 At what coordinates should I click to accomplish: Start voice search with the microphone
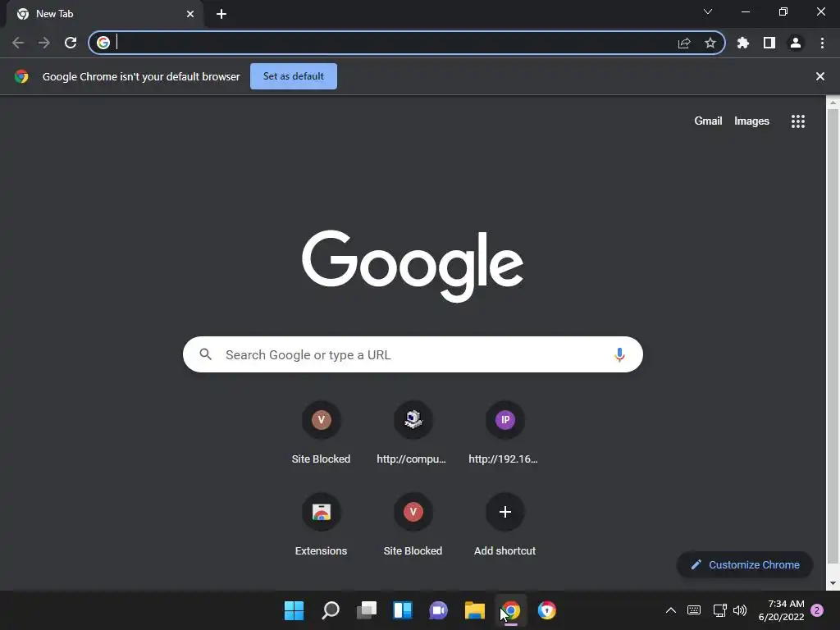(x=619, y=354)
